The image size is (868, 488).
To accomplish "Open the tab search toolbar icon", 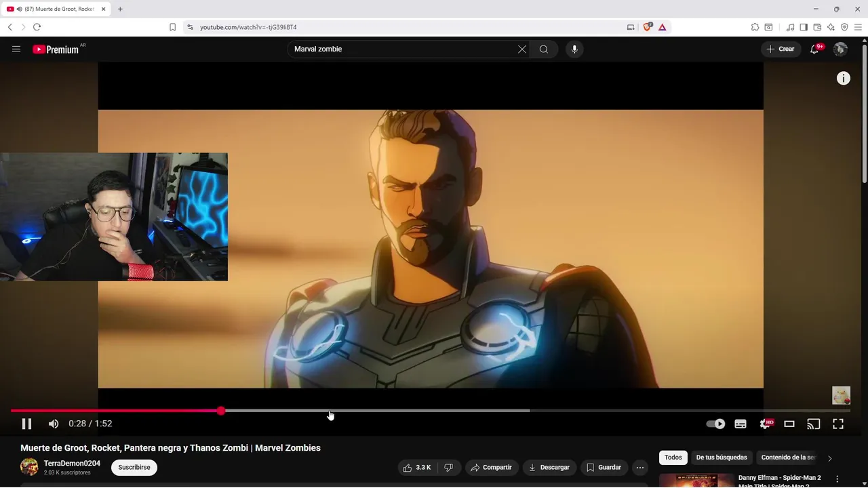I will click(x=768, y=27).
